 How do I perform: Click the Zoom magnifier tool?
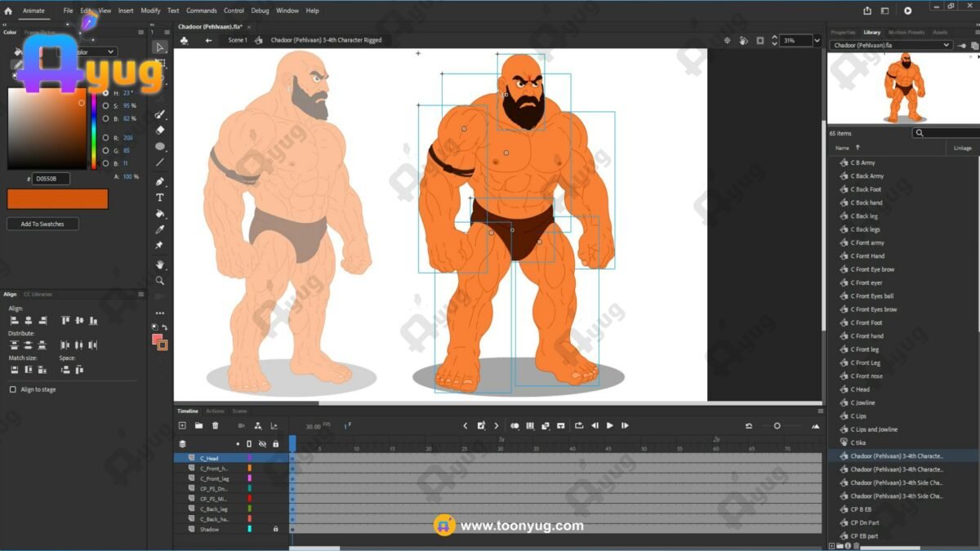tap(160, 281)
